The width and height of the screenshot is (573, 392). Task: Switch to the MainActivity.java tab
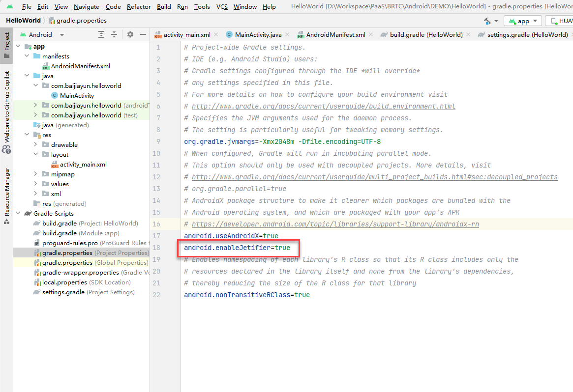[258, 35]
